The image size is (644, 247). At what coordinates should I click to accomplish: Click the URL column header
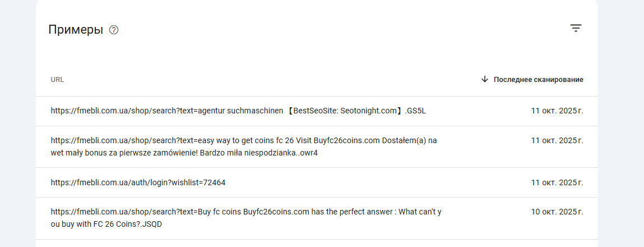point(57,80)
